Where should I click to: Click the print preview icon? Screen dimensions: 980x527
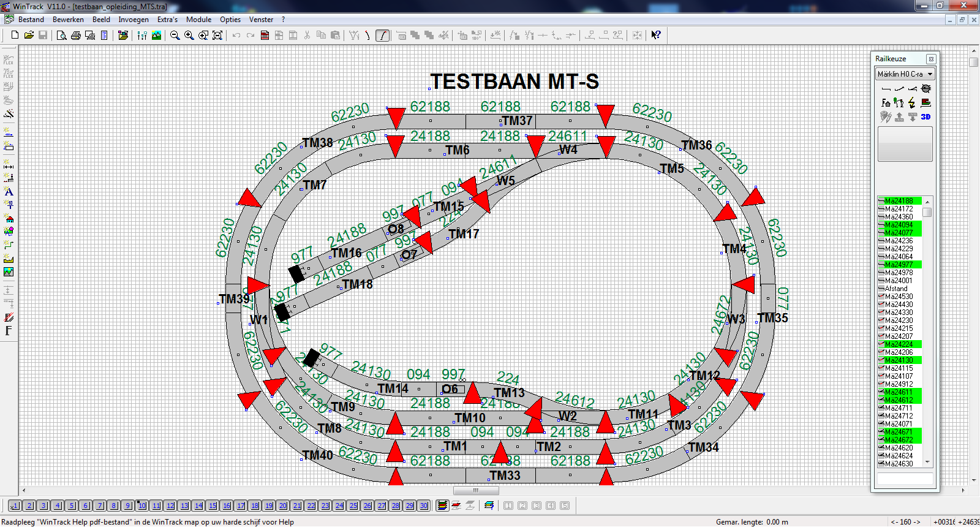(x=62, y=36)
